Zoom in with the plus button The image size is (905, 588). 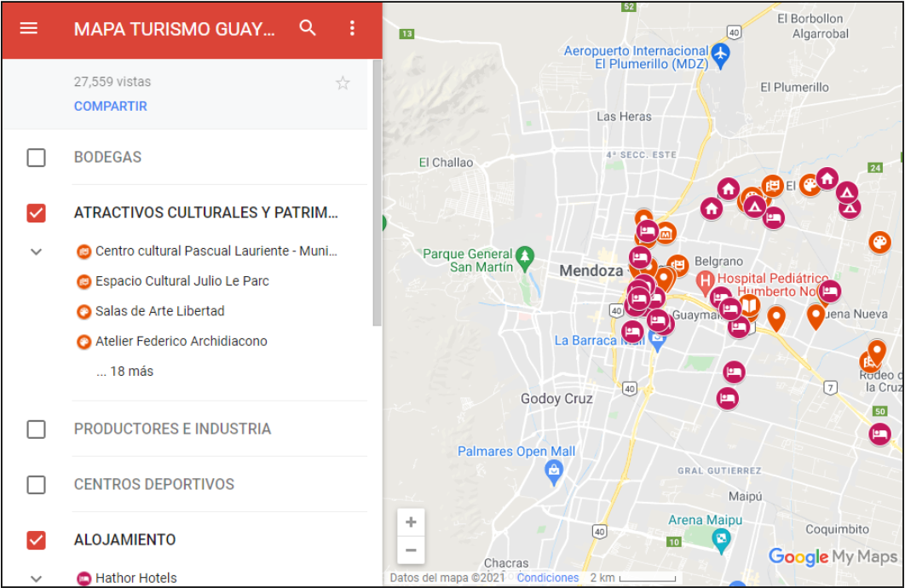411,522
